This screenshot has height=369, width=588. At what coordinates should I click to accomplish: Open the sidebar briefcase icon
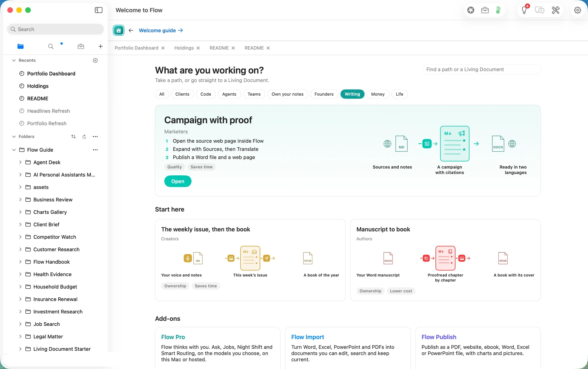pos(81,46)
